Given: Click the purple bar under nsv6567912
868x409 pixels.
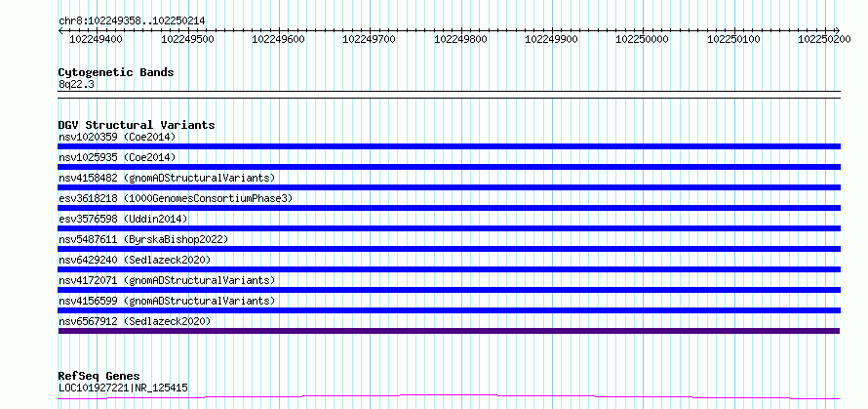Looking at the screenshot, I should click(449, 331).
